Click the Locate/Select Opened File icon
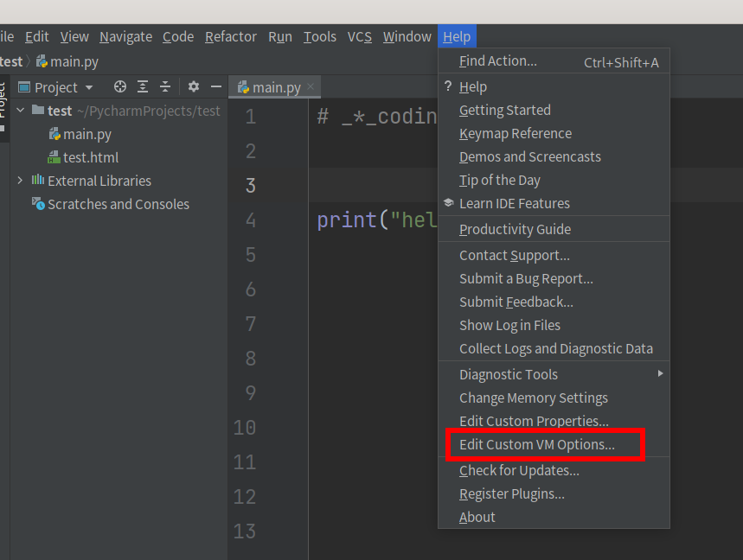 [x=120, y=86]
